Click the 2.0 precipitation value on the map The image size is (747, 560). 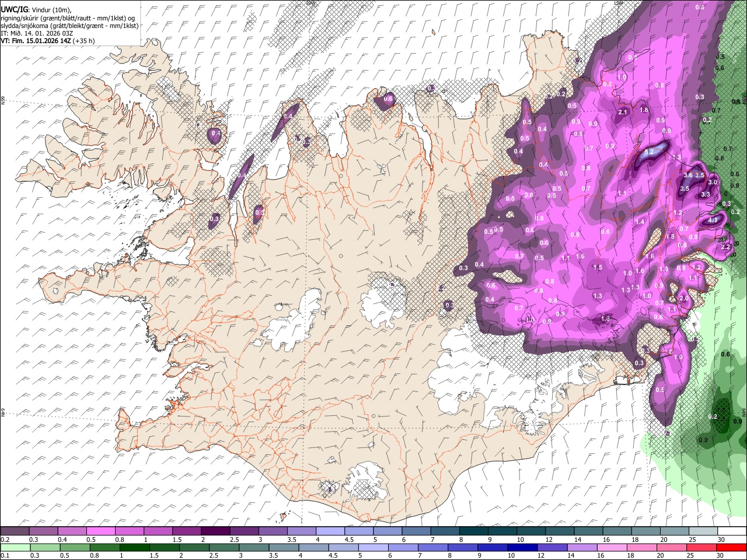tap(684, 298)
